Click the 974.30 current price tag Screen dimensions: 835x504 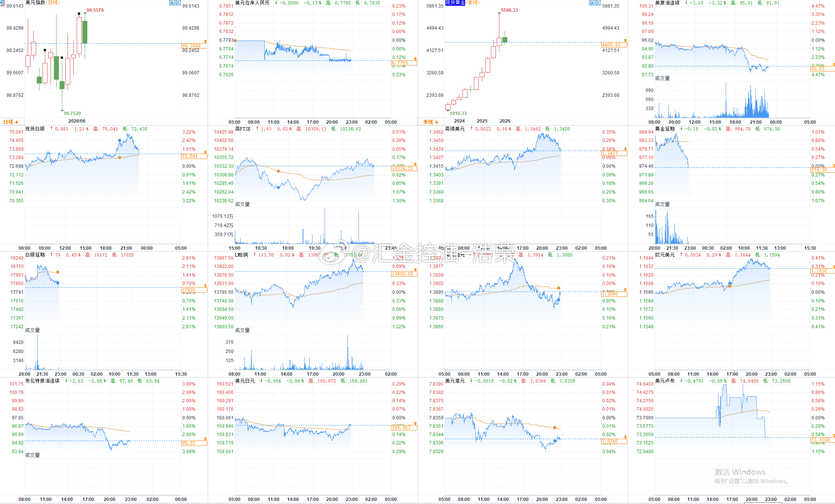pos(822,170)
